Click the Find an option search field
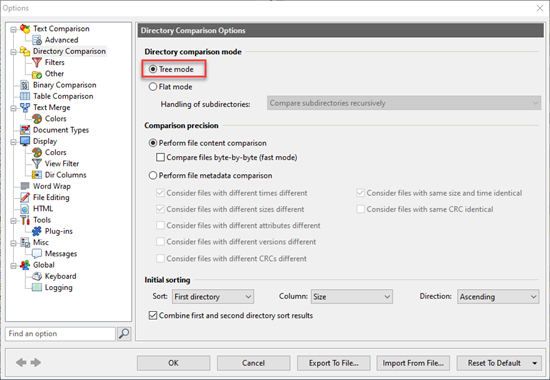The height and width of the screenshot is (380, 550). pos(60,334)
